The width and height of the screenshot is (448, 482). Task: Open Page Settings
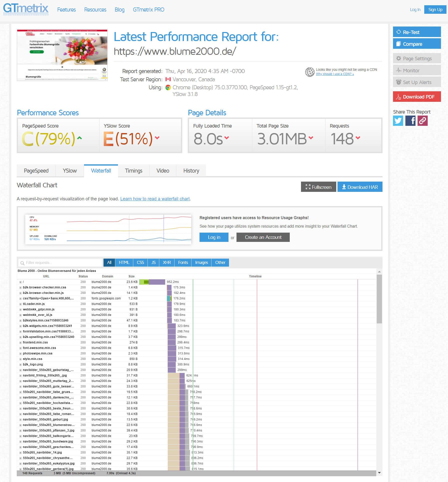point(417,58)
